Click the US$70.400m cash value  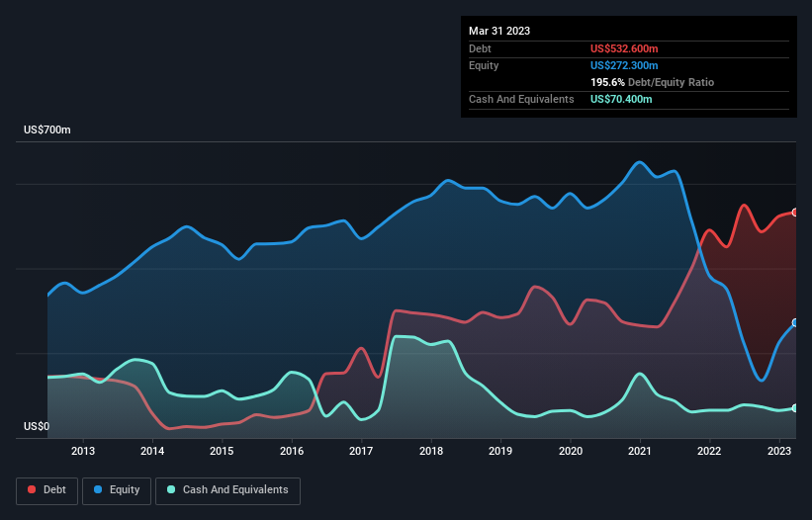(x=621, y=99)
